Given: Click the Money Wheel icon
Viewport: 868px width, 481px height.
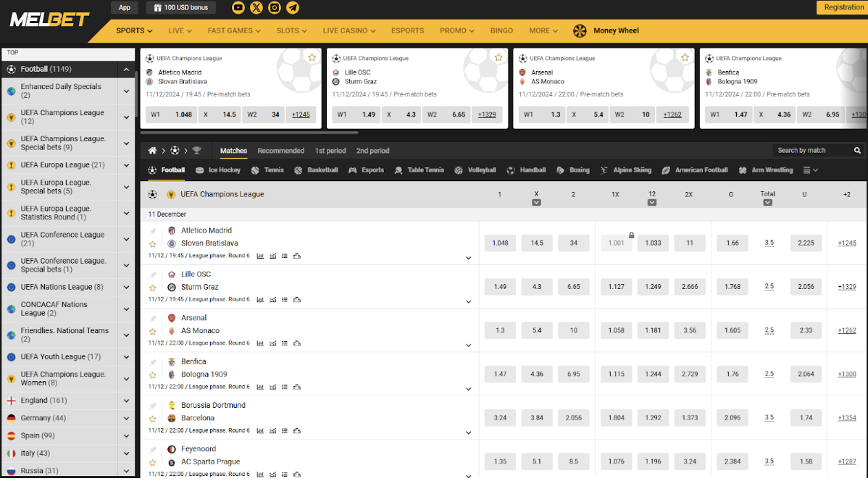Looking at the screenshot, I should [x=580, y=31].
